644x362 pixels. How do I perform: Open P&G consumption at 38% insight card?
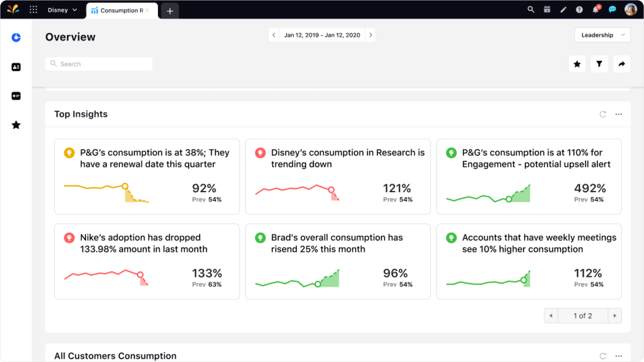tap(147, 177)
